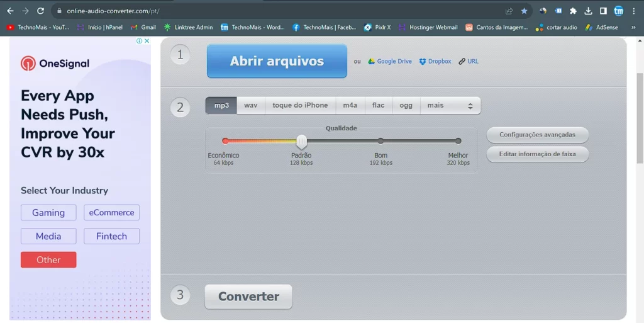Image resolution: width=644 pixels, height=323 pixels.
Task: Set quality to Bom 192 kbps point
Action: tap(380, 141)
